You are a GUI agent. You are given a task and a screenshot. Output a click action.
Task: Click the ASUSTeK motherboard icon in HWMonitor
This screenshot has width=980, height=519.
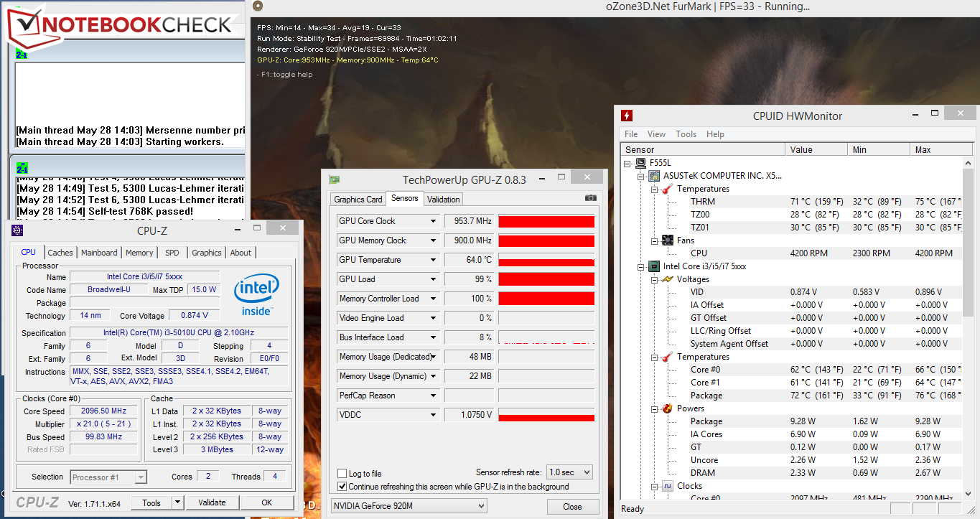click(x=654, y=176)
